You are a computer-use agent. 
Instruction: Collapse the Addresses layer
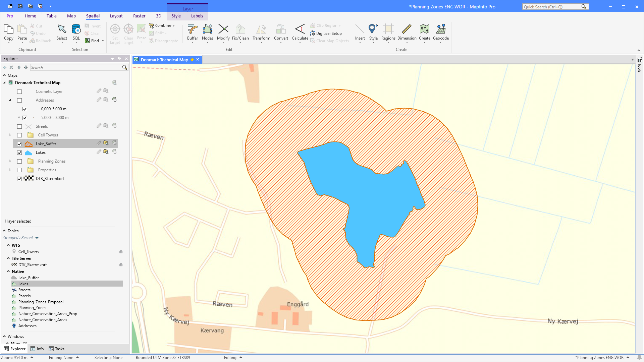(x=10, y=100)
